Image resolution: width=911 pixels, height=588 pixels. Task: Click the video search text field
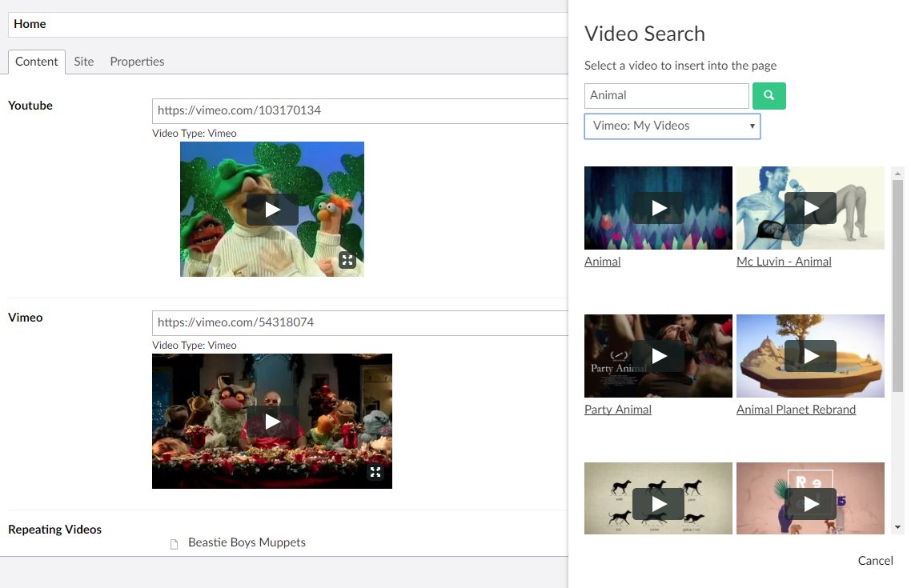coord(666,96)
